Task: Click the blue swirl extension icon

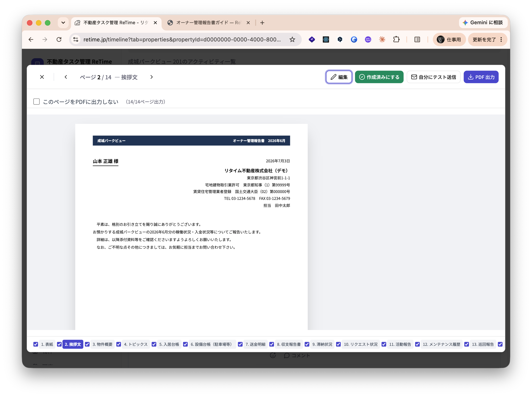Action: (x=354, y=39)
